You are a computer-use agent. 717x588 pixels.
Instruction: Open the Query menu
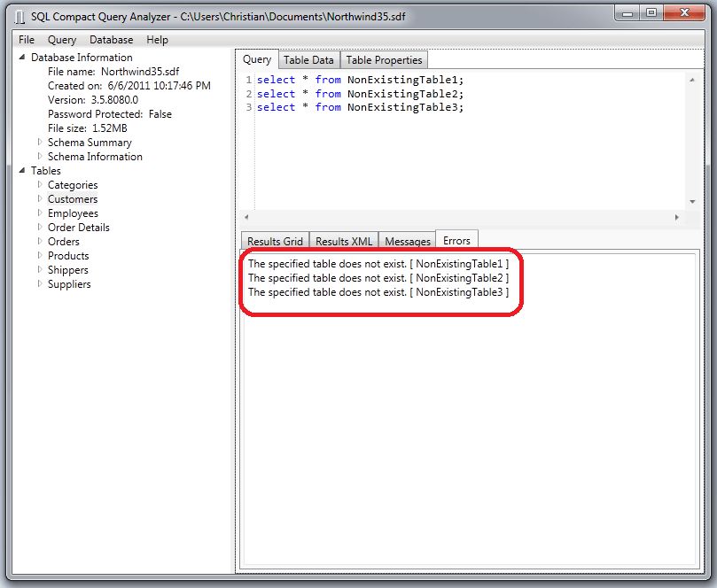(62, 40)
